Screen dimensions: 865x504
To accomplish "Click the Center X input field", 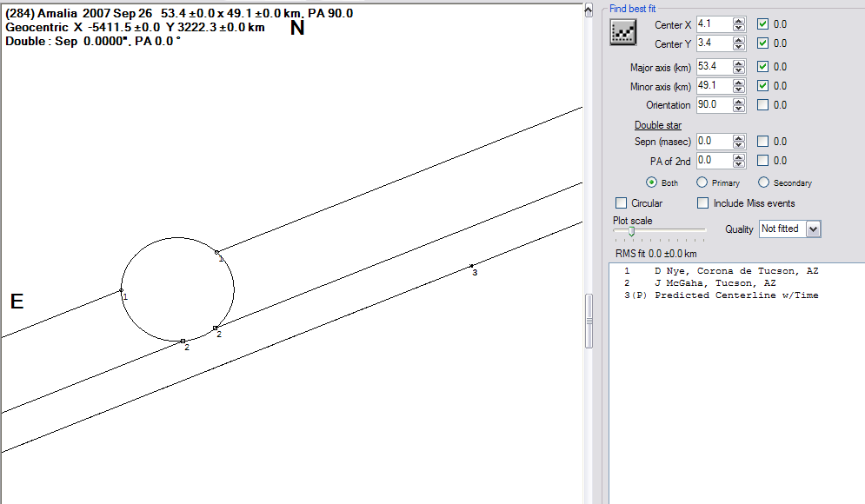I will pyautogui.click(x=714, y=24).
